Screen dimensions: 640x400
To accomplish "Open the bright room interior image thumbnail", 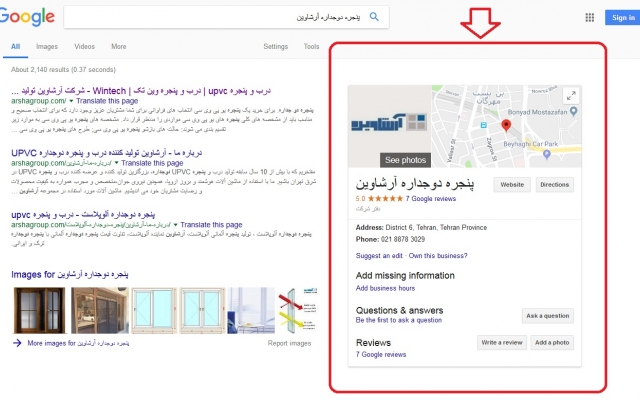I will [251, 310].
